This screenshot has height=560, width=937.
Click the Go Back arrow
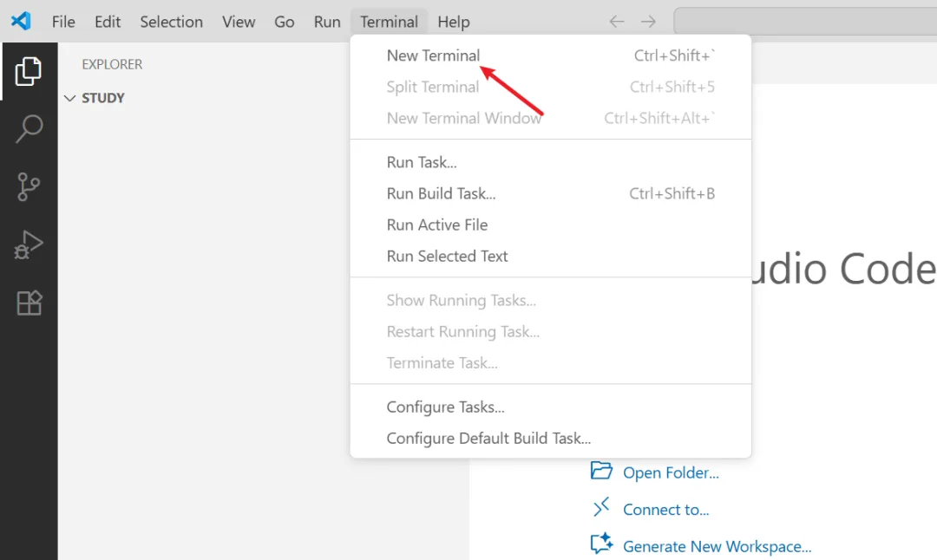pos(617,22)
